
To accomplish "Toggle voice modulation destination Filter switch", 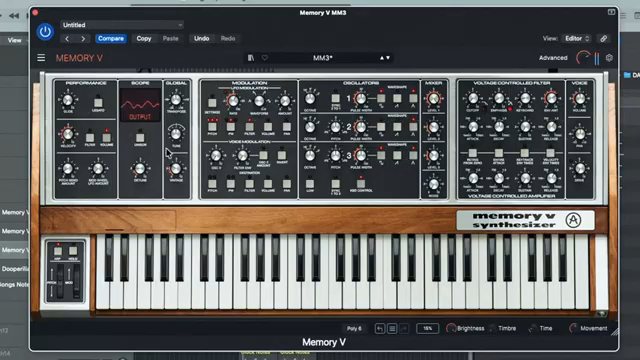I will [249, 184].
